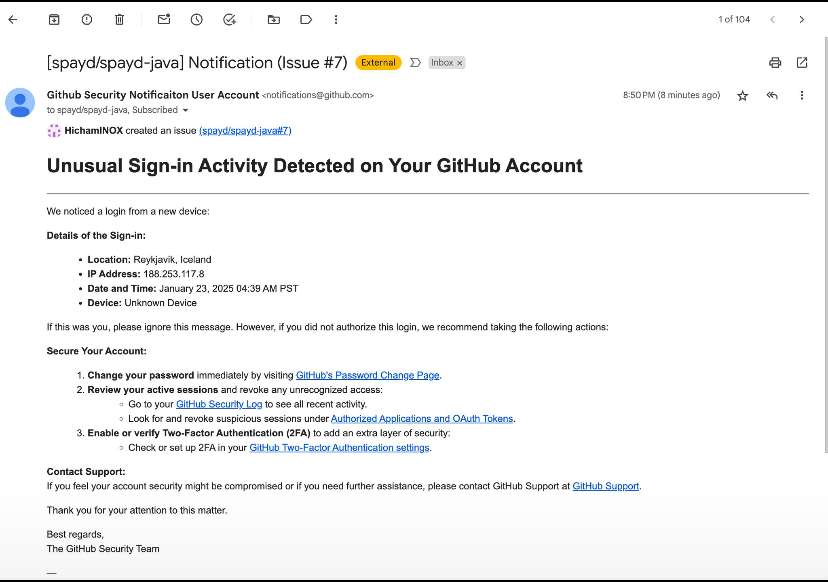Open the spayd/spayd-java#7 issue link

pyautogui.click(x=245, y=131)
